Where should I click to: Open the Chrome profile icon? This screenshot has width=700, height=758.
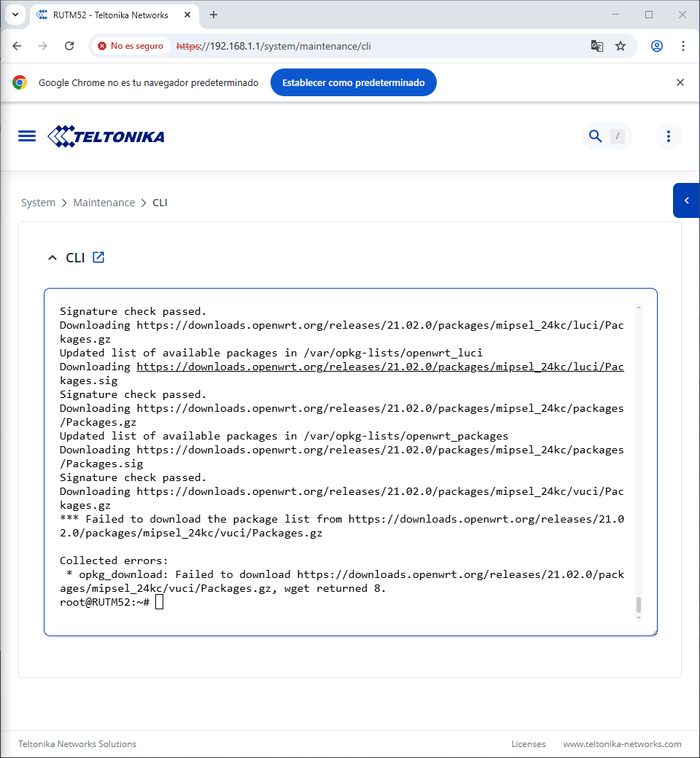click(x=657, y=46)
